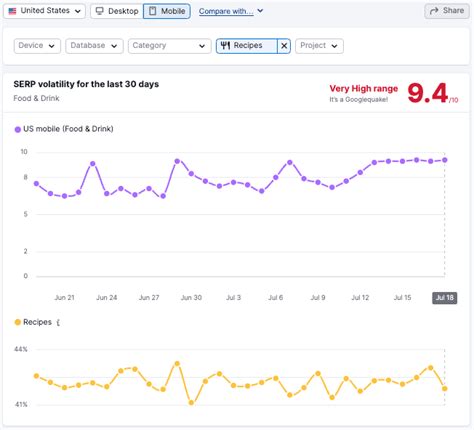
Task: Click the last purple data point on Jul 18
Action: (445, 160)
